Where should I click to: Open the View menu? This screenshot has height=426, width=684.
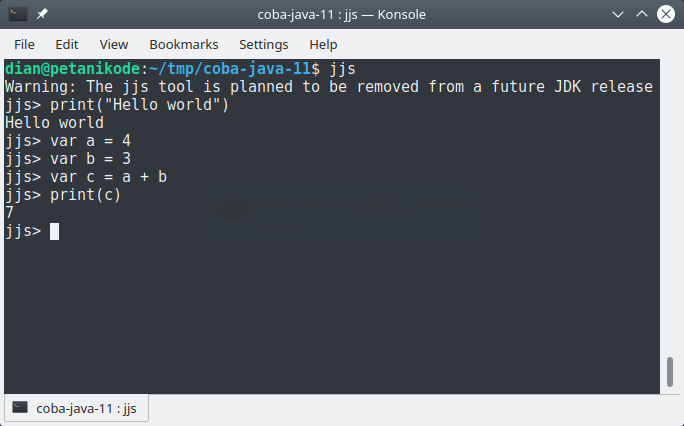[x=114, y=44]
